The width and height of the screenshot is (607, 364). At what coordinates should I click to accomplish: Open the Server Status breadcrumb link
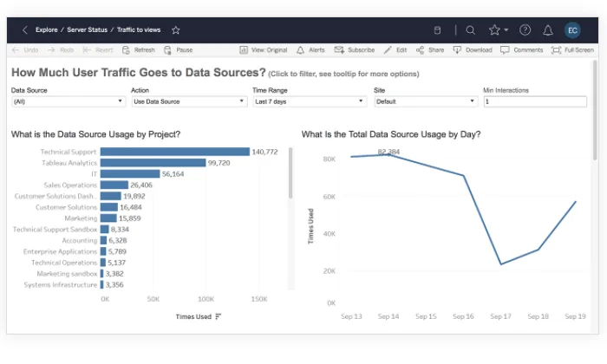pos(87,29)
